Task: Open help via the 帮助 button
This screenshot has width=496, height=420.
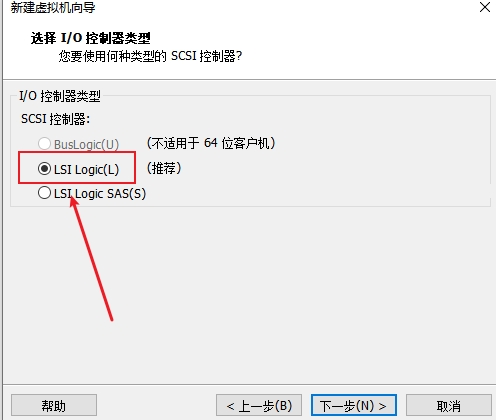Action: 54,405
